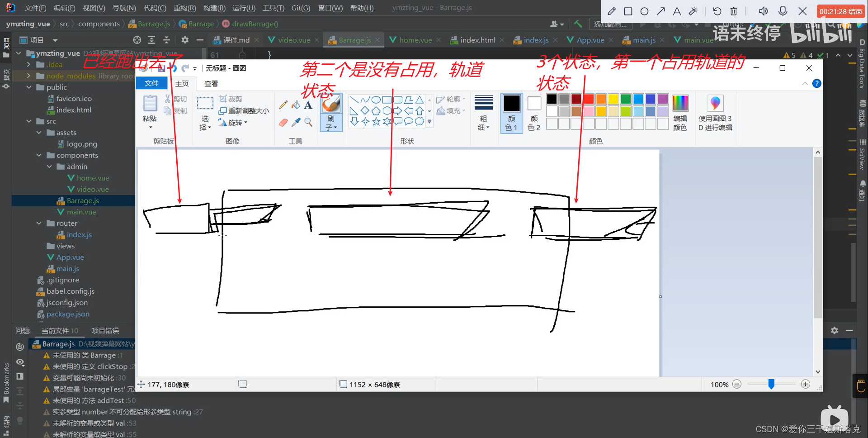868x438 pixels.
Task: Click Paint zoom out minus button
Action: pyautogui.click(x=737, y=384)
